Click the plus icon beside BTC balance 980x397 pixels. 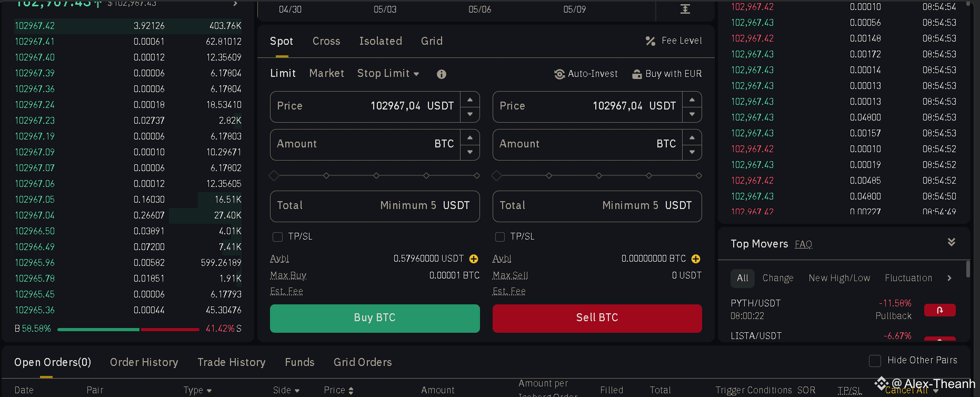[696, 259]
